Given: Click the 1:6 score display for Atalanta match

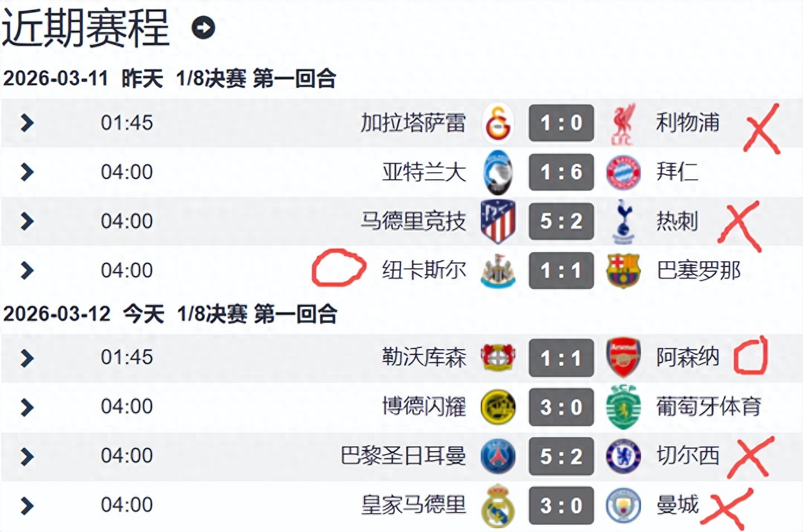Looking at the screenshot, I should pyautogui.click(x=560, y=172).
